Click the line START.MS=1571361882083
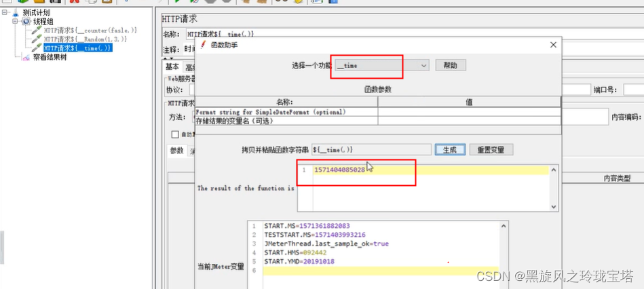644x289 pixels. tap(307, 226)
